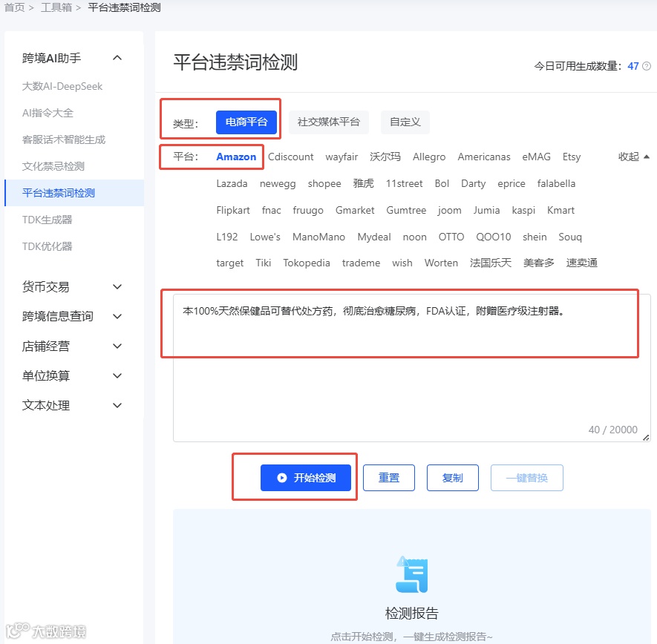The height and width of the screenshot is (644, 657).
Task: Pick Tokopedia from the platform list
Action: (307, 263)
